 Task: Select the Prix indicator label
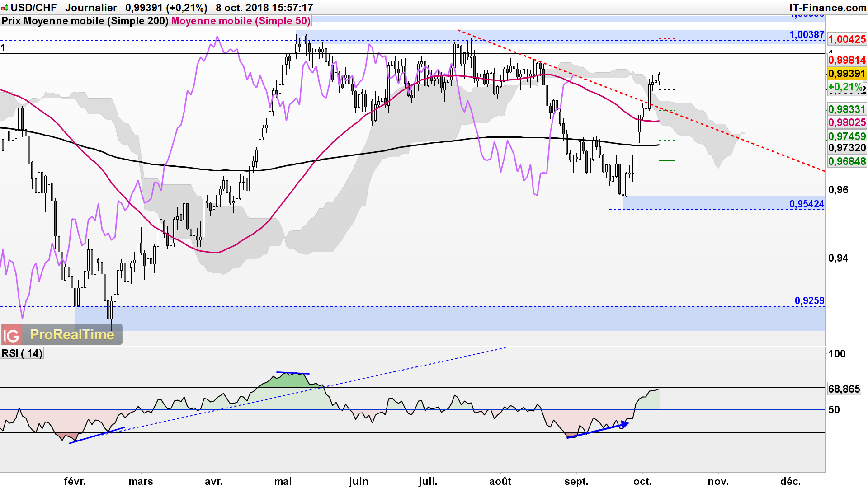pos(11,21)
